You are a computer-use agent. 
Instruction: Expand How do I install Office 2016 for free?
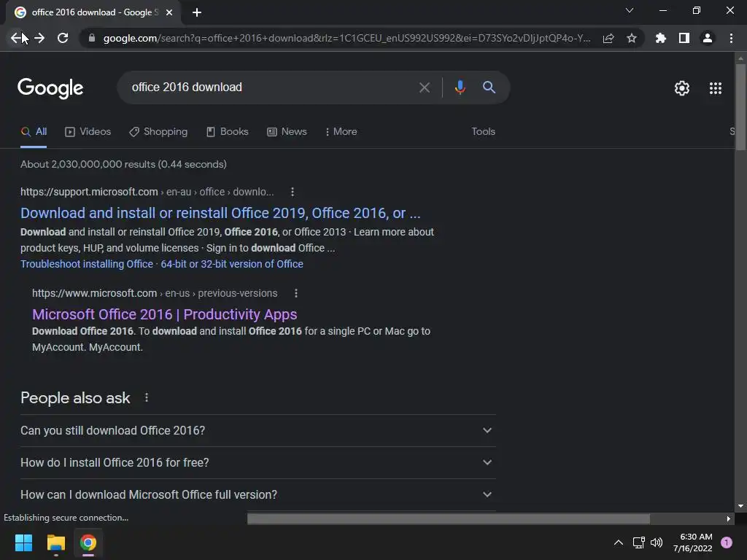[x=258, y=462]
